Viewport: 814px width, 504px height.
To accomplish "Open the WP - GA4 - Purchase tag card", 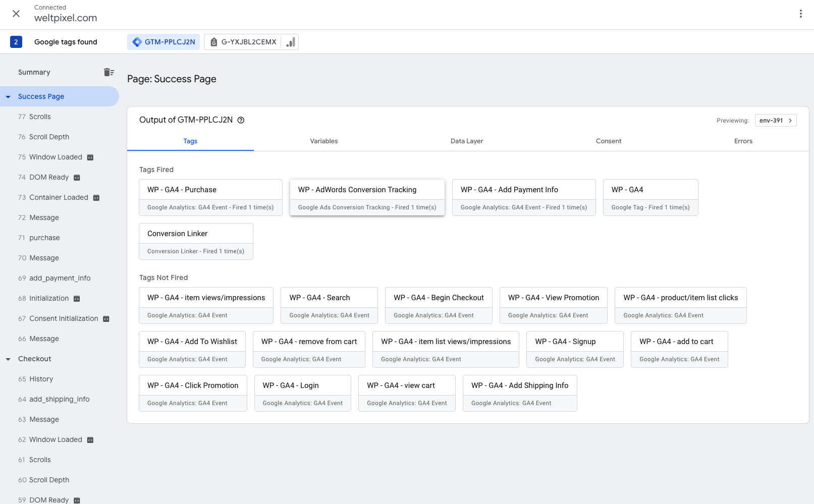I will coord(210,197).
